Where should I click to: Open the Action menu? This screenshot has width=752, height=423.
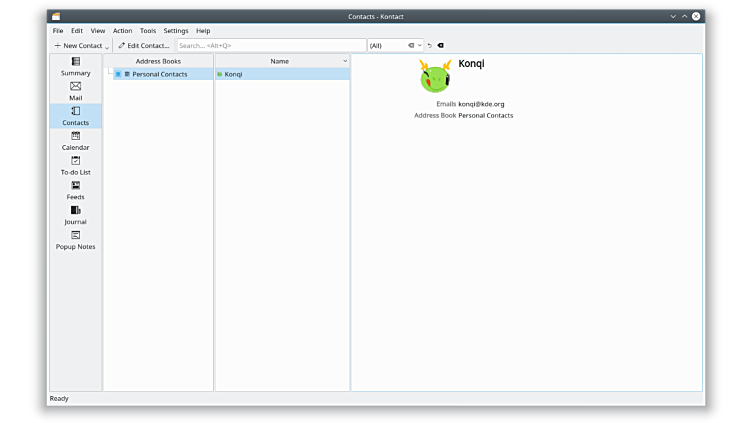pos(122,31)
